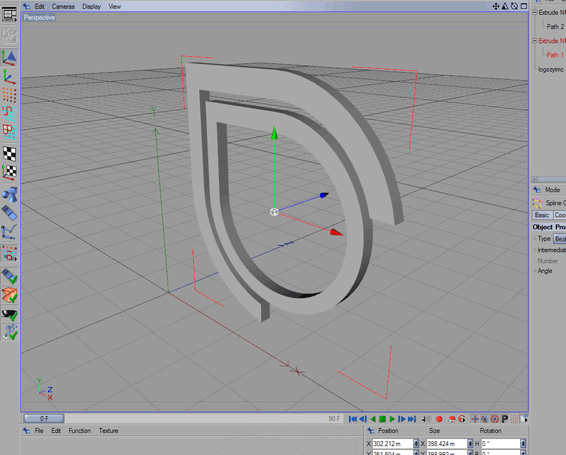Image resolution: width=566 pixels, height=455 pixels.
Task: Select Path 1 in the object tree
Action: coord(555,55)
